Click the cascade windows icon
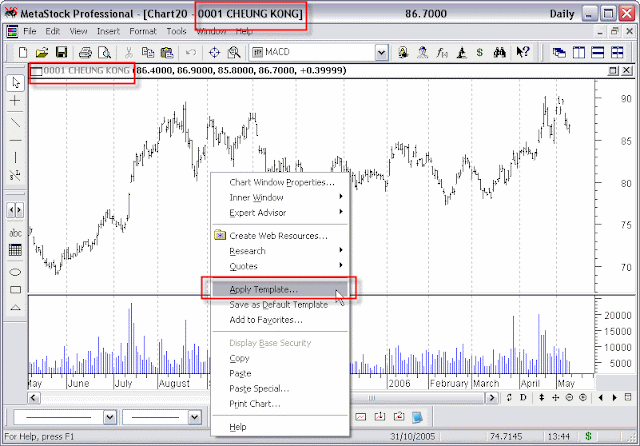The height and width of the screenshot is (446, 640). pyautogui.click(x=559, y=52)
